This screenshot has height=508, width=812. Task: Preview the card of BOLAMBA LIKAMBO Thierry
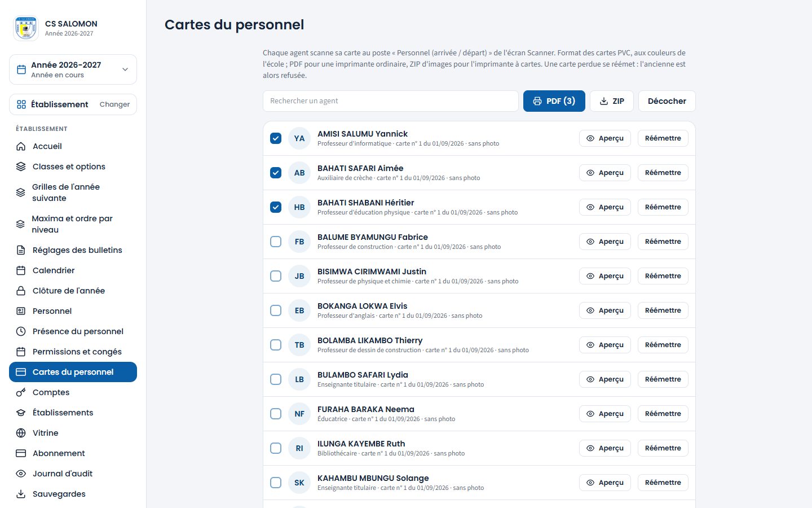click(605, 345)
